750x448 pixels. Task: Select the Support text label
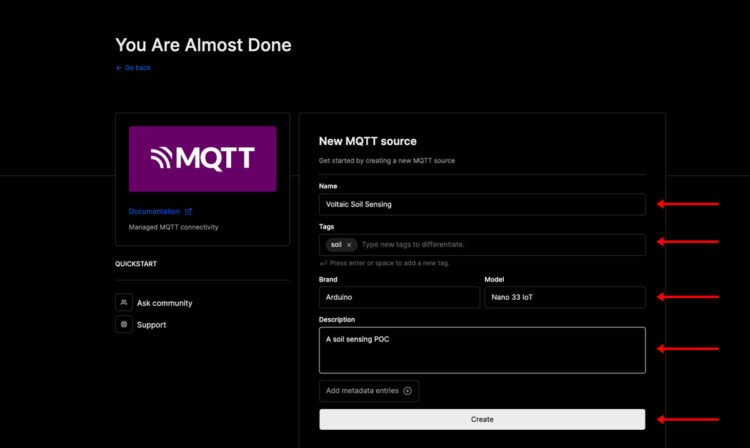click(x=152, y=325)
